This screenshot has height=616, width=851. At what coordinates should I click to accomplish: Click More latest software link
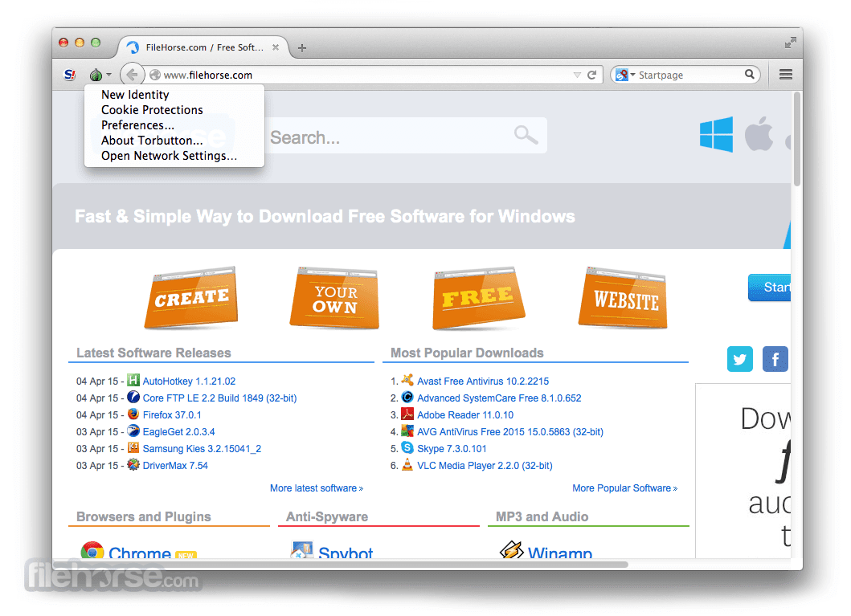[317, 488]
